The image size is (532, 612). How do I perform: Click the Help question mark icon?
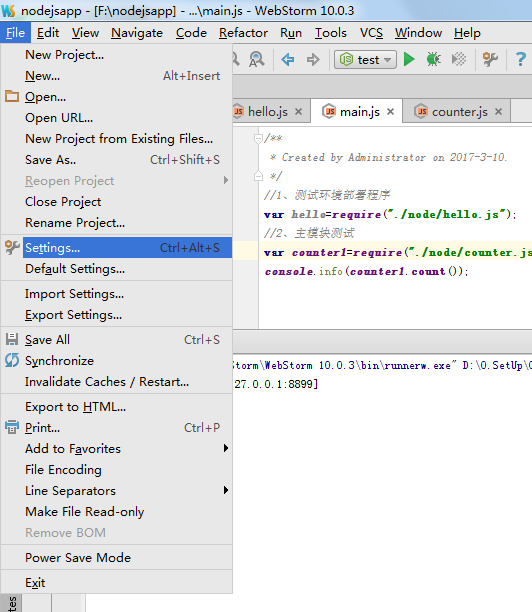pyautogui.click(x=520, y=59)
